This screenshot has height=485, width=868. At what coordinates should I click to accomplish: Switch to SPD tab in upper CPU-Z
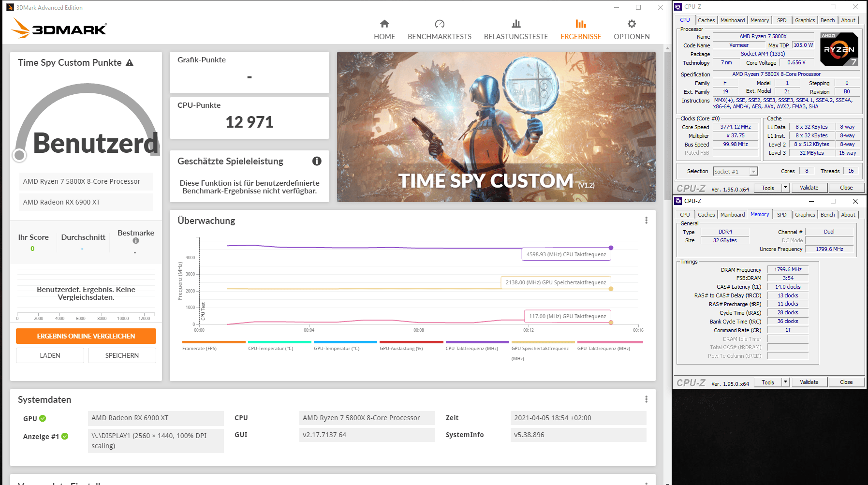pyautogui.click(x=782, y=20)
